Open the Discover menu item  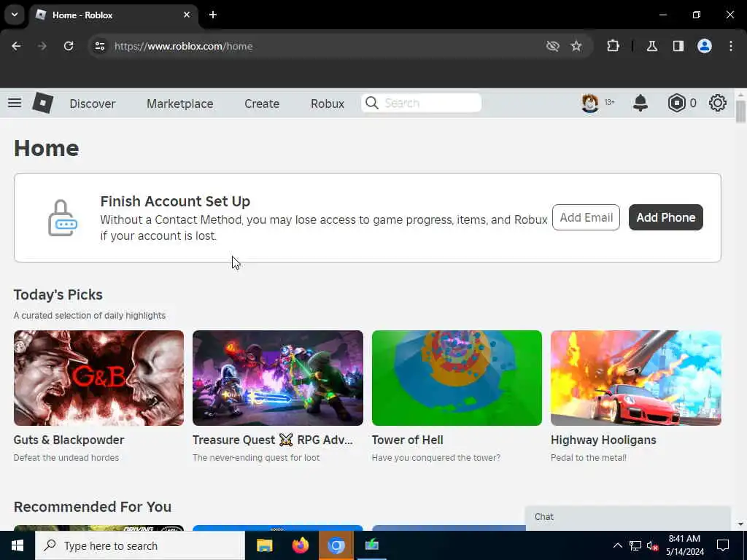tap(93, 104)
